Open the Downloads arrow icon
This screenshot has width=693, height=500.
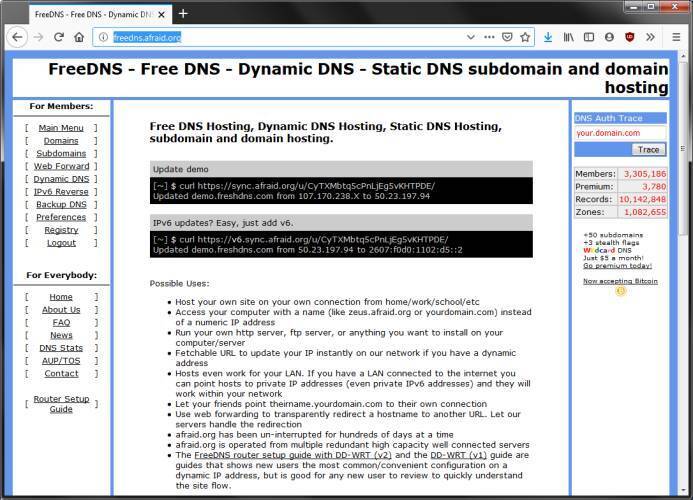click(548, 37)
